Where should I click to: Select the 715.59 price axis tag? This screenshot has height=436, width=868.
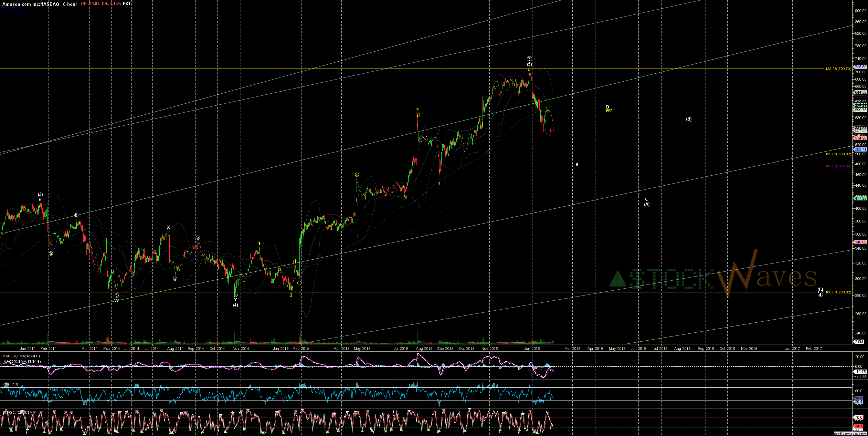pos(860,67)
